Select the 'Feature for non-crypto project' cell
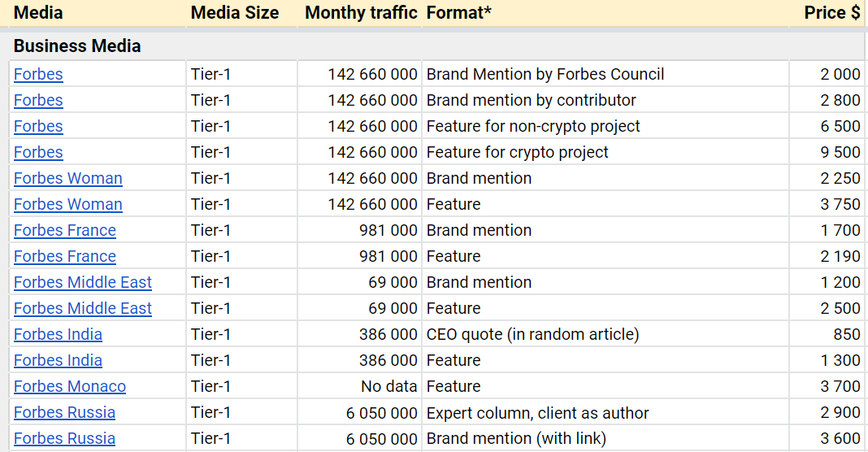This screenshot has width=868, height=452. (605, 126)
